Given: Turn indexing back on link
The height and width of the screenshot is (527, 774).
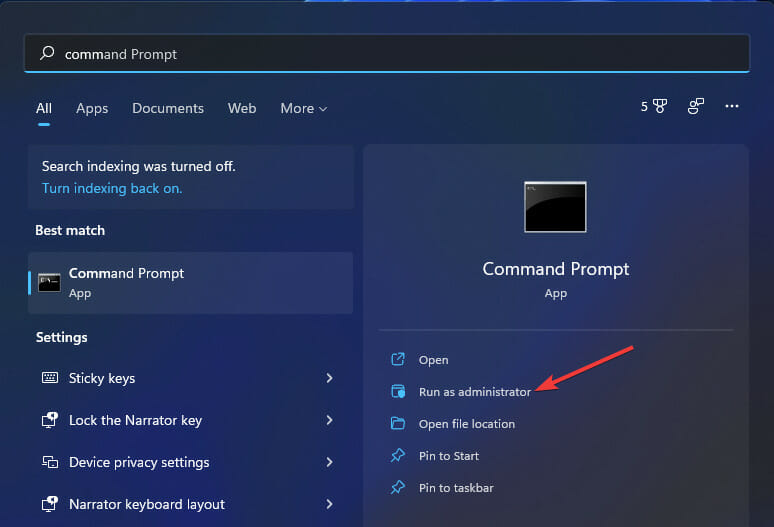Looking at the screenshot, I should click(x=112, y=188).
